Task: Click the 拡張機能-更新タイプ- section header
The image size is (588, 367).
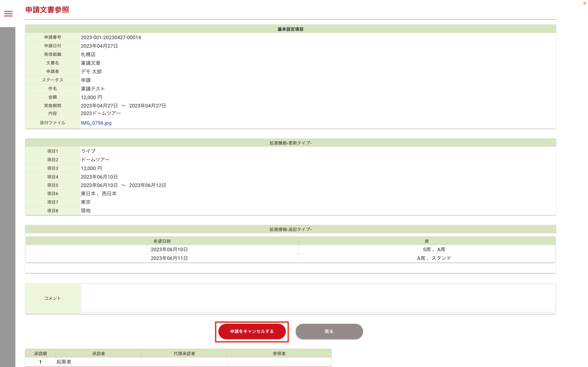Action: [x=290, y=143]
